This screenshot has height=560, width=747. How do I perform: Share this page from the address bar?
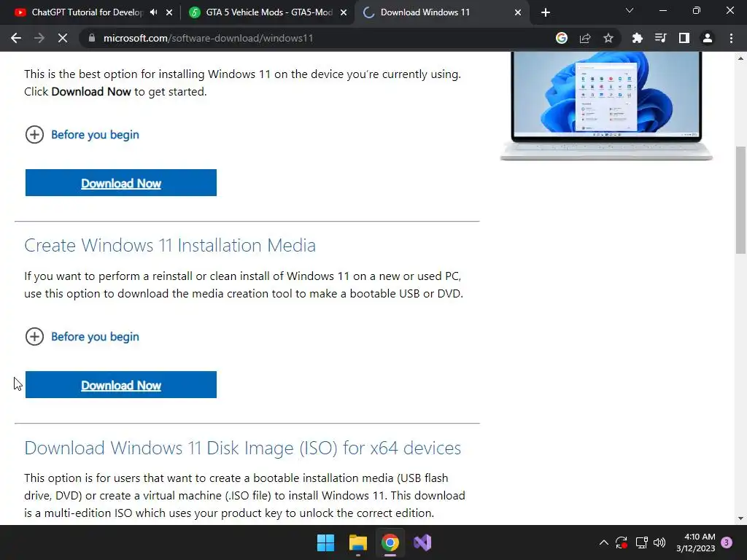click(x=585, y=38)
